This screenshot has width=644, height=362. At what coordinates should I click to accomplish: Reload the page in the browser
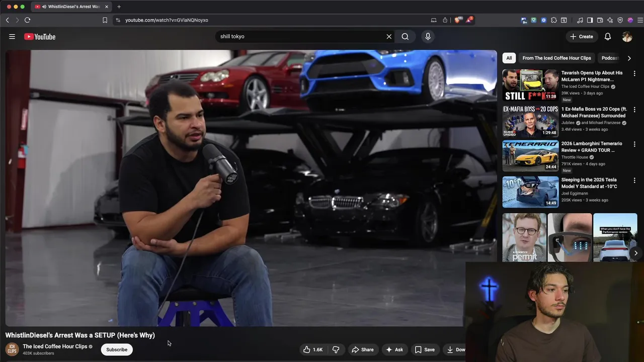point(28,20)
